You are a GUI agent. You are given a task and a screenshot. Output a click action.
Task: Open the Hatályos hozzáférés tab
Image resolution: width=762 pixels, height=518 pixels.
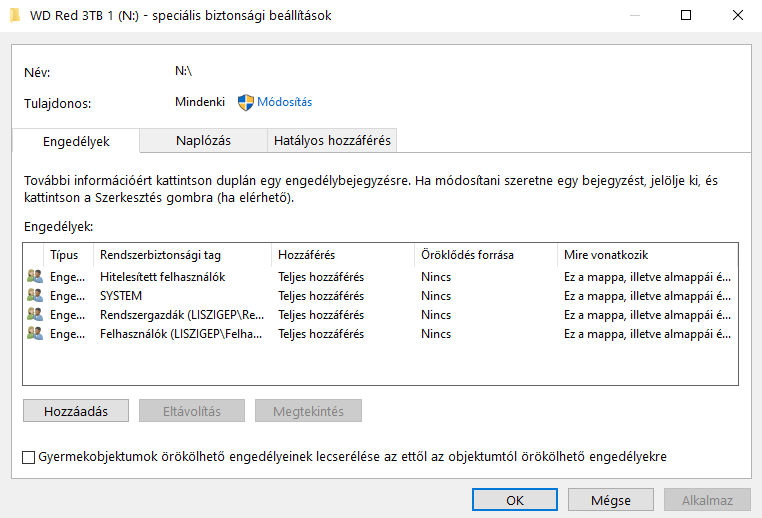pyautogui.click(x=332, y=140)
